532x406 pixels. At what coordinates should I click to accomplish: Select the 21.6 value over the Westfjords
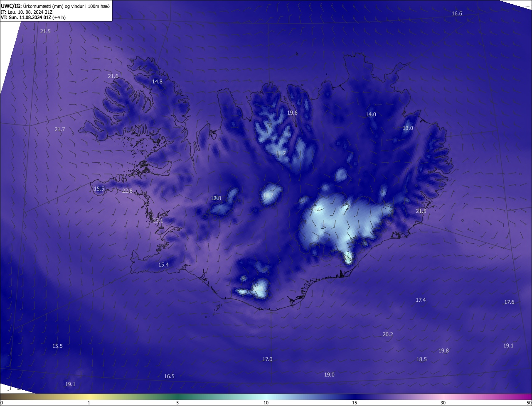pos(113,76)
